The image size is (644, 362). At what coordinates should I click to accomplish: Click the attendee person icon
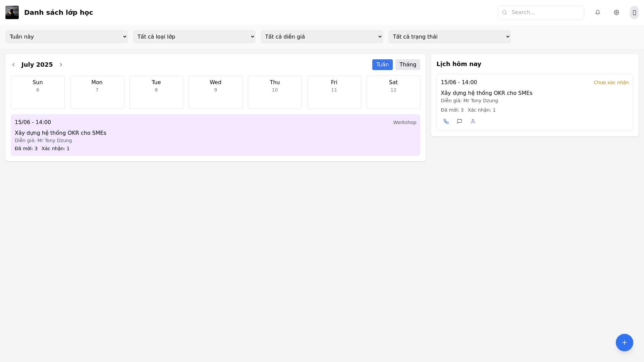pos(473,121)
